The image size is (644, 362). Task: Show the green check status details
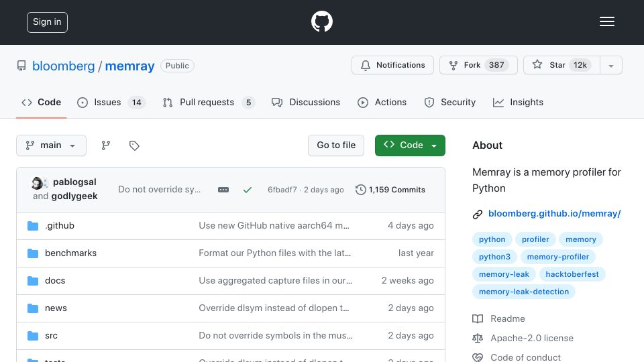pos(248,190)
